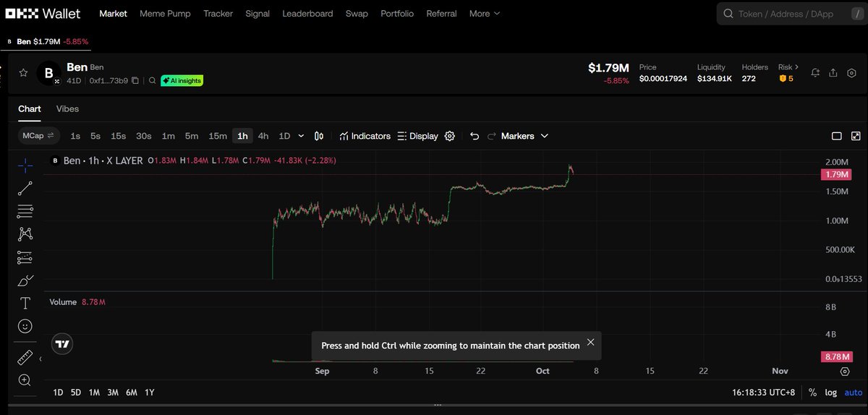Toggle MCap and Price display mode
The width and height of the screenshot is (868, 415).
[x=38, y=136]
